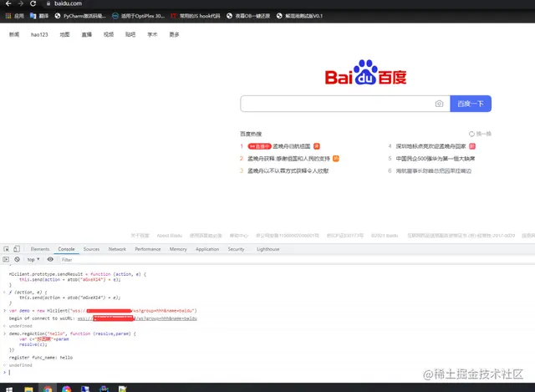535x392 pixels.
Task: Open hao123 link in Baidu nav
Action: click(39, 34)
